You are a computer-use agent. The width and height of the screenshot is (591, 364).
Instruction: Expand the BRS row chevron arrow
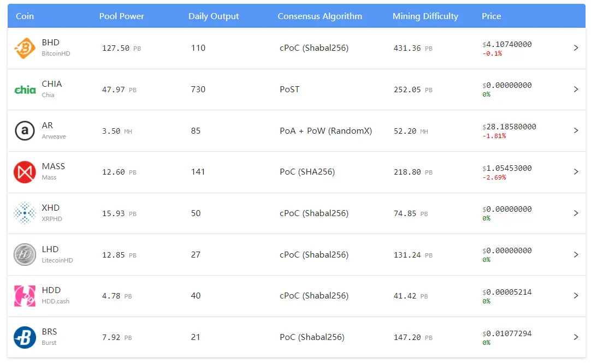[576, 337]
